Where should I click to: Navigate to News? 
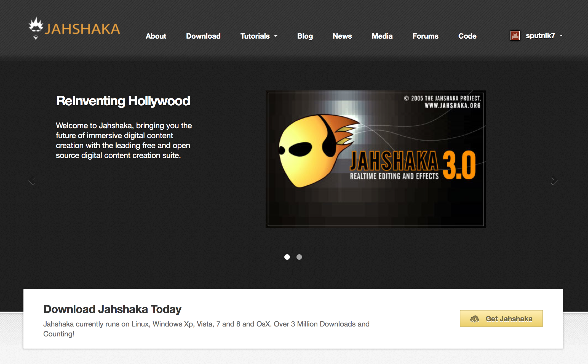pos(342,36)
